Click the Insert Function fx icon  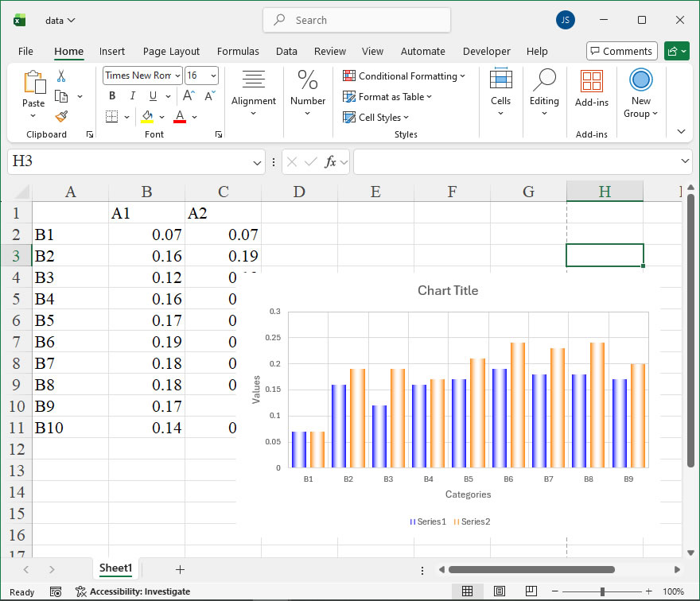330,162
